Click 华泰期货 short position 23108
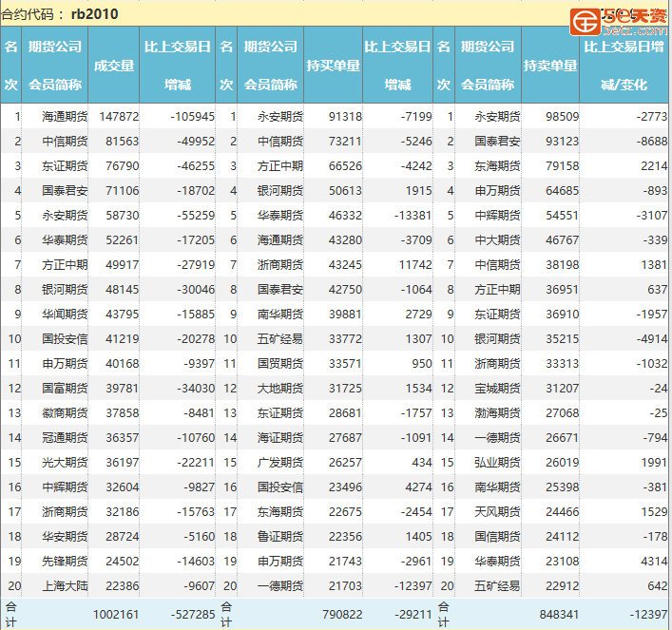Screen dimensions: 672x630 pyautogui.click(x=563, y=562)
